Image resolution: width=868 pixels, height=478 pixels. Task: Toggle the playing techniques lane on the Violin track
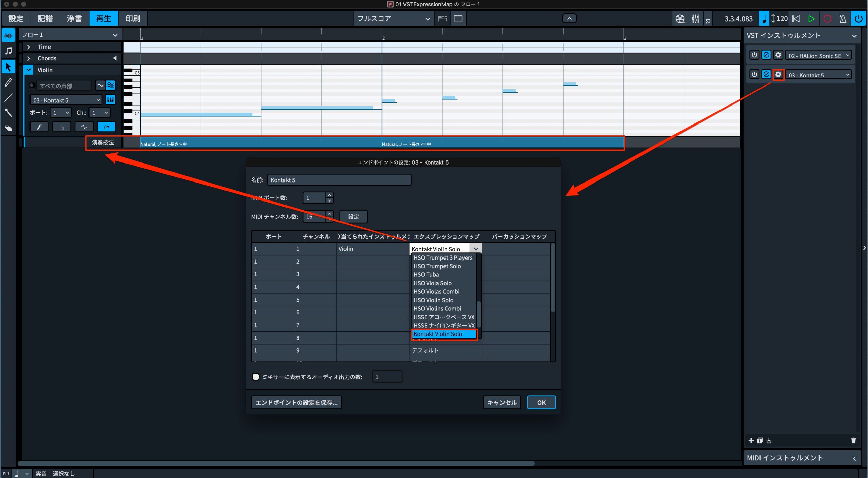pyautogui.click(x=106, y=127)
